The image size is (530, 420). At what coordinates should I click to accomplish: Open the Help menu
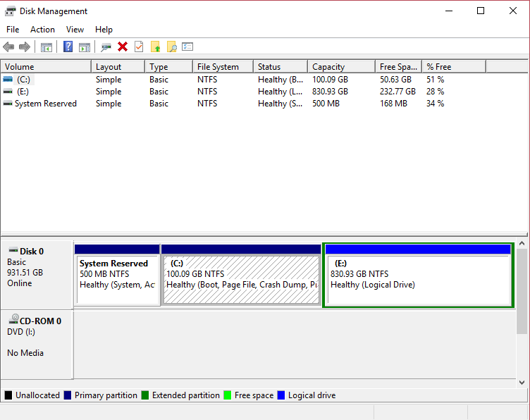(x=104, y=30)
